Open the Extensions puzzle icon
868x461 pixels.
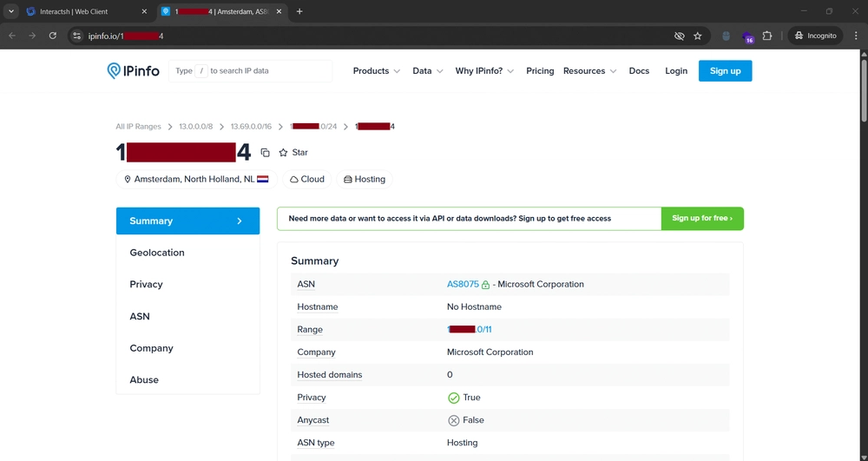(766, 36)
